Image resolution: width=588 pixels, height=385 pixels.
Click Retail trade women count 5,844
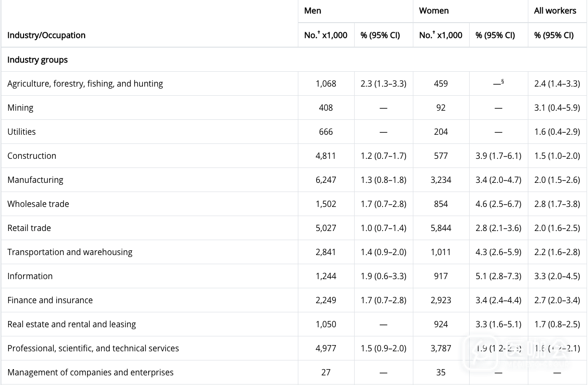pos(441,228)
